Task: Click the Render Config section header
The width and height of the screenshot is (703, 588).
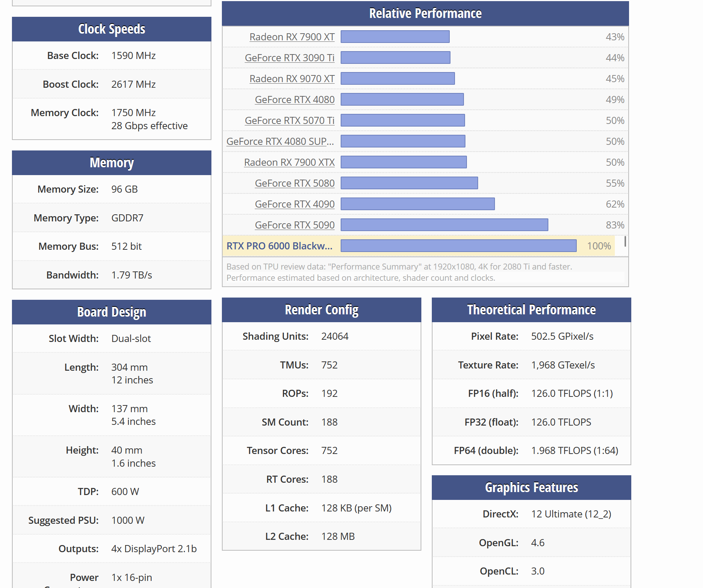Action: (322, 310)
